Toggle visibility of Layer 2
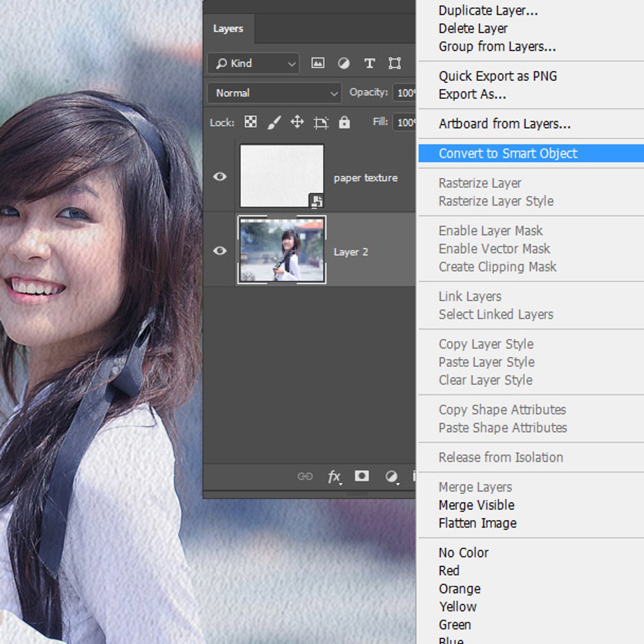644x644 pixels. click(220, 250)
